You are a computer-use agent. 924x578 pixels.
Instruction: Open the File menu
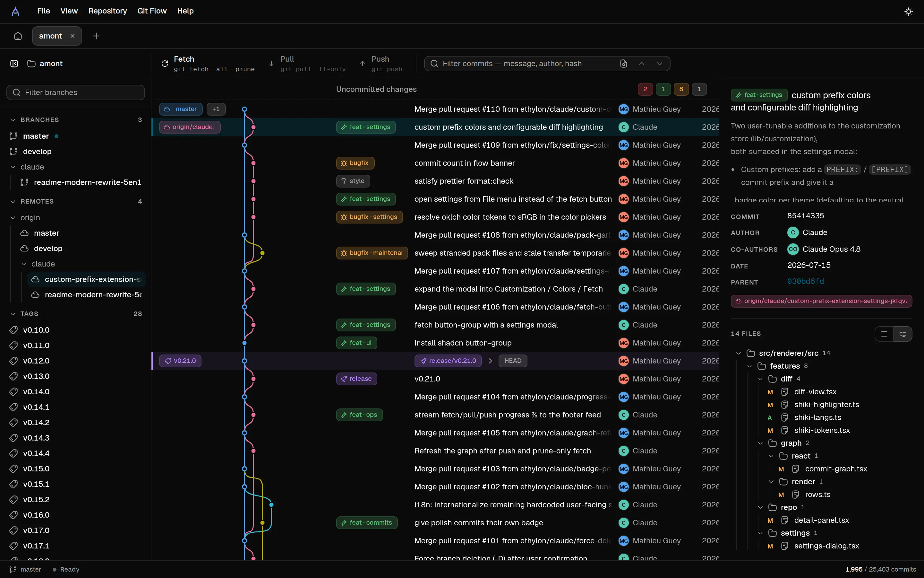tap(44, 11)
